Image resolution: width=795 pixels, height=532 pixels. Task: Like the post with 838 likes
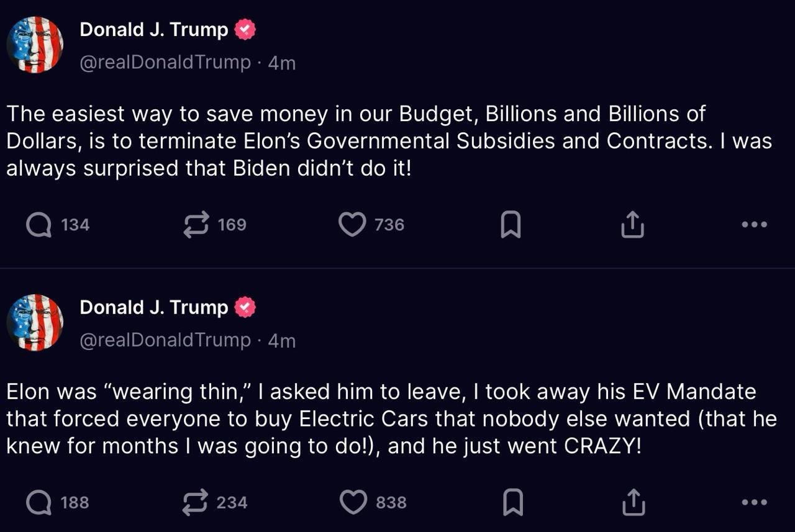coord(354,502)
